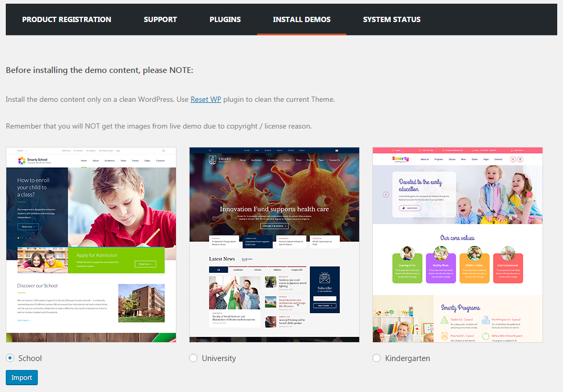Choose the University demo radio option
This screenshot has height=392, width=563.
point(193,358)
